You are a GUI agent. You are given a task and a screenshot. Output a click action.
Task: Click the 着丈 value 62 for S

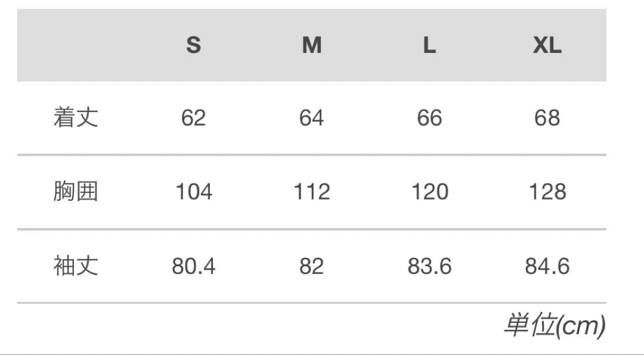[x=193, y=118]
